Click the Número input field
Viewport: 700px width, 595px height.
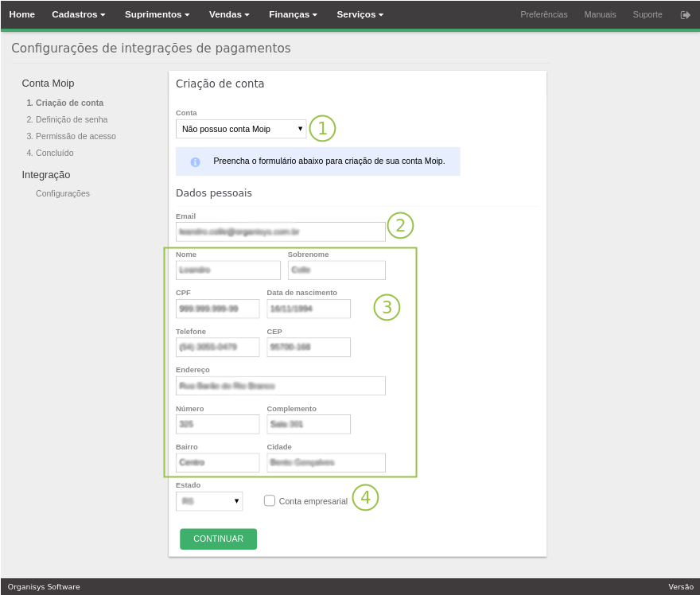[217, 424]
